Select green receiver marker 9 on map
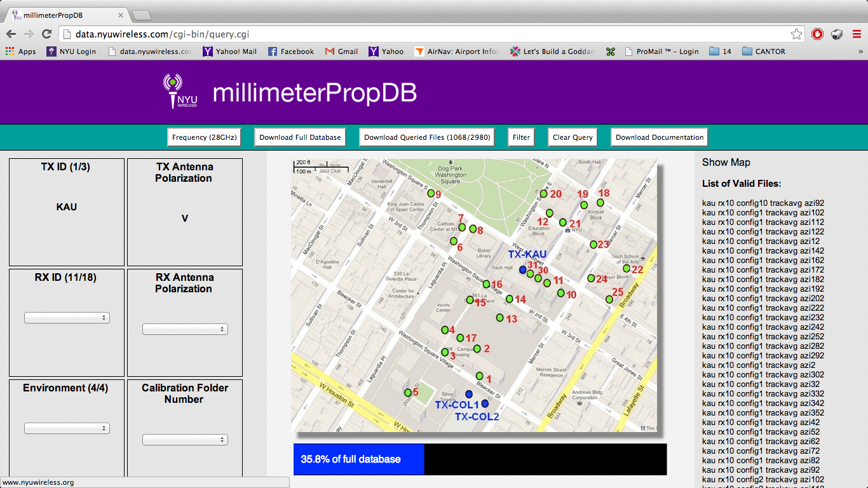868x488 pixels. coord(431,193)
